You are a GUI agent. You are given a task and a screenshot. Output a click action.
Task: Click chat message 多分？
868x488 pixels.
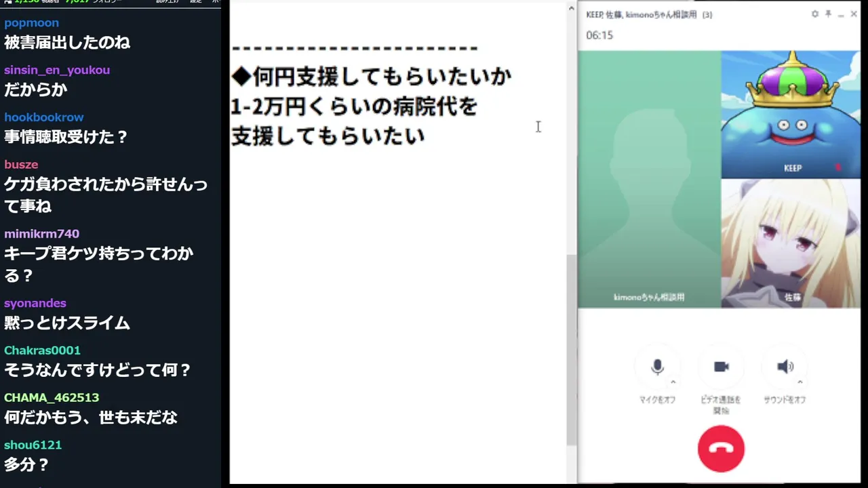(27, 465)
